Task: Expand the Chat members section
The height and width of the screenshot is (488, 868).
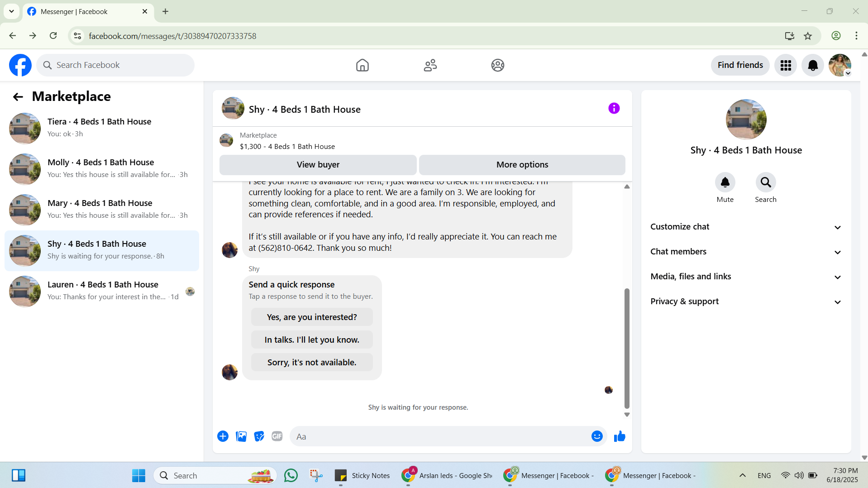Action: (746, 252)
